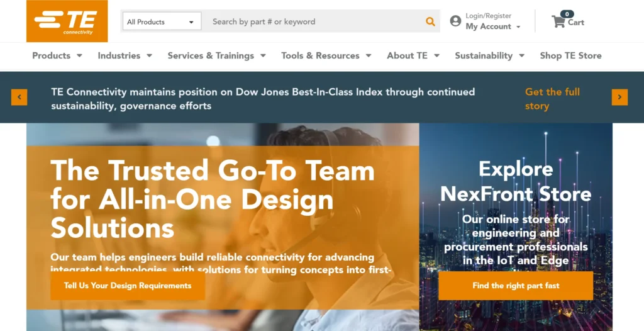Click the Login/Register link

point(488,16)
